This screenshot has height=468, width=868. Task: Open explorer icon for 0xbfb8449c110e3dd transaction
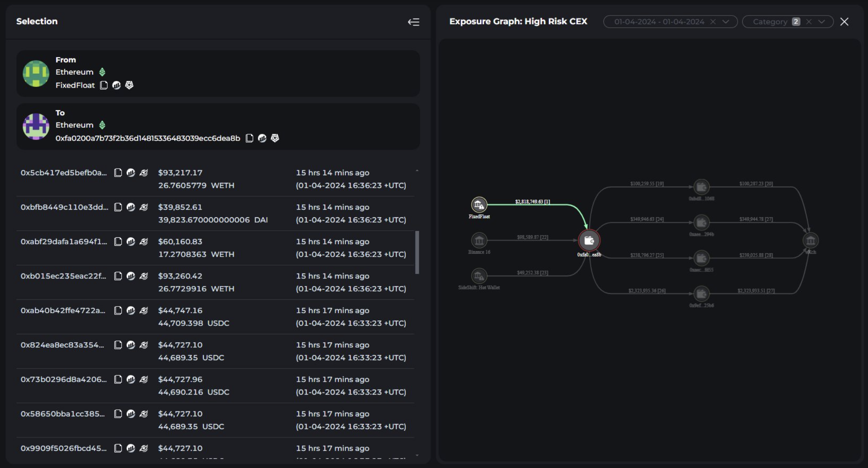click(x=131, y=207)
